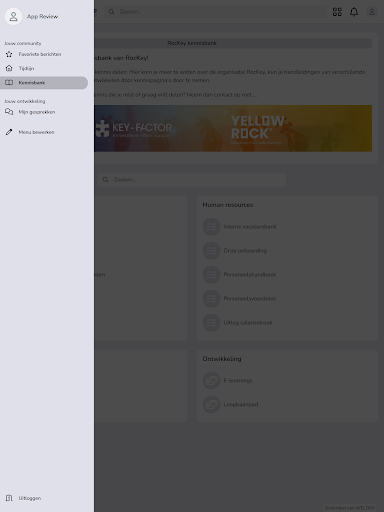
Task: Click the Menu bewerken pencil icon
Action: click(x=9, y=132)
